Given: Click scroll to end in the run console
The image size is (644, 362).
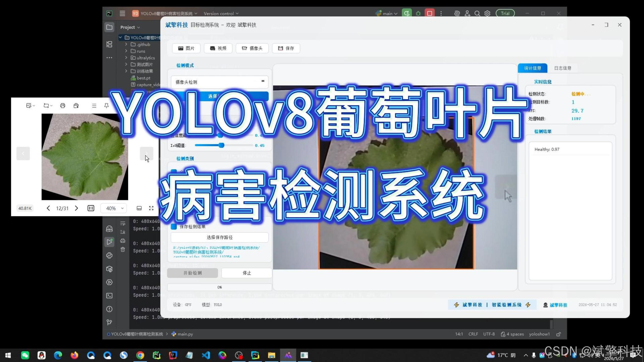Looking at the screenshot, I should pyautogui.click(x=123, y=232).
